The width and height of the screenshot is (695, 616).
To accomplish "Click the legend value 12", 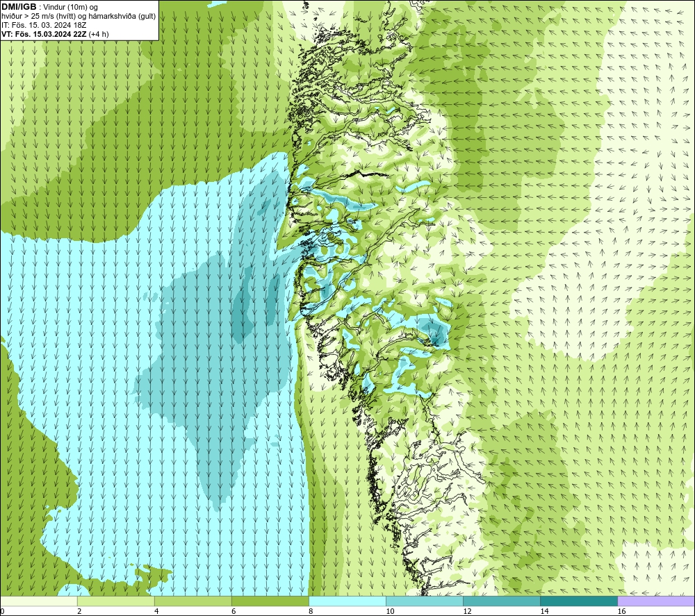I will [x=467, y=611].
